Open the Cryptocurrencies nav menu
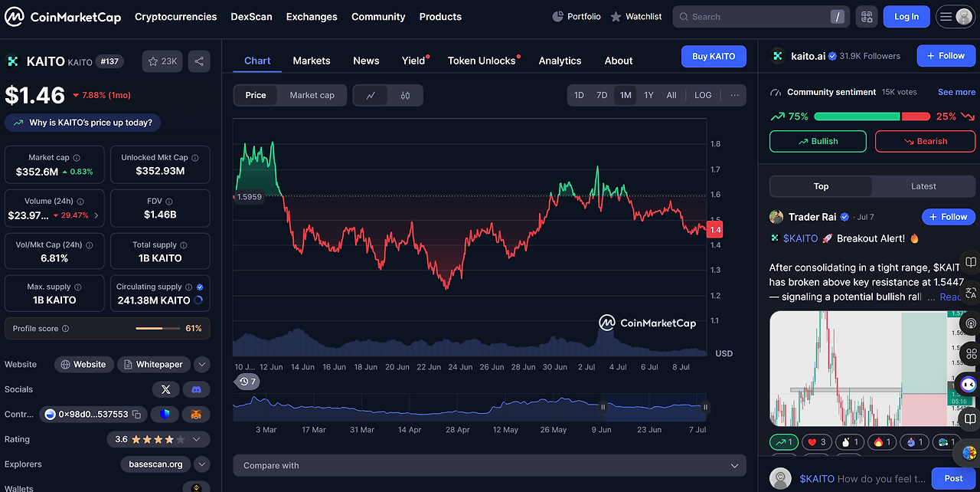The width and height of the screenshot is (980, 492). tap(176, 16)
